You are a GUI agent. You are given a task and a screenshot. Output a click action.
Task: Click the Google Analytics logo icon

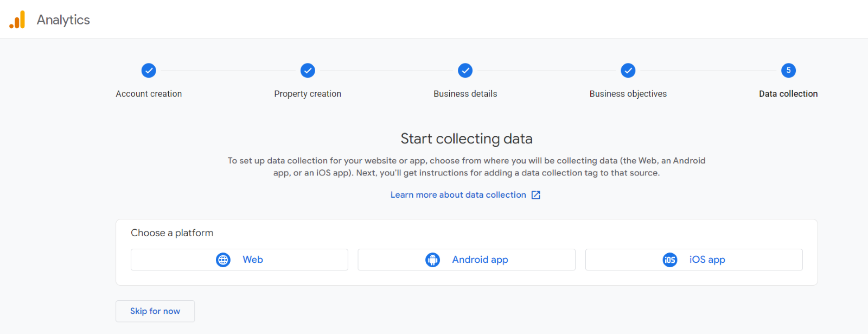[x=17, y=20]
